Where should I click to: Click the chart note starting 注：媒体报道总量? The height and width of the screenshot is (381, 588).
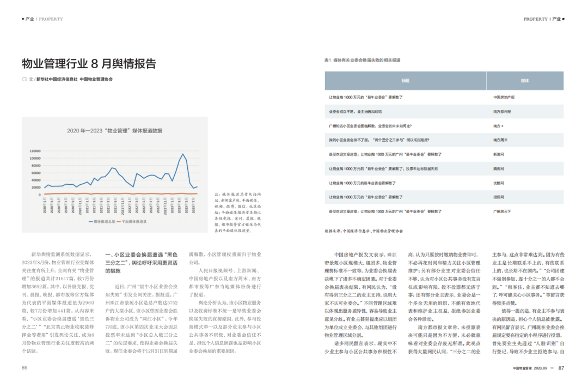pyautogui.click(x=238, y=213)
